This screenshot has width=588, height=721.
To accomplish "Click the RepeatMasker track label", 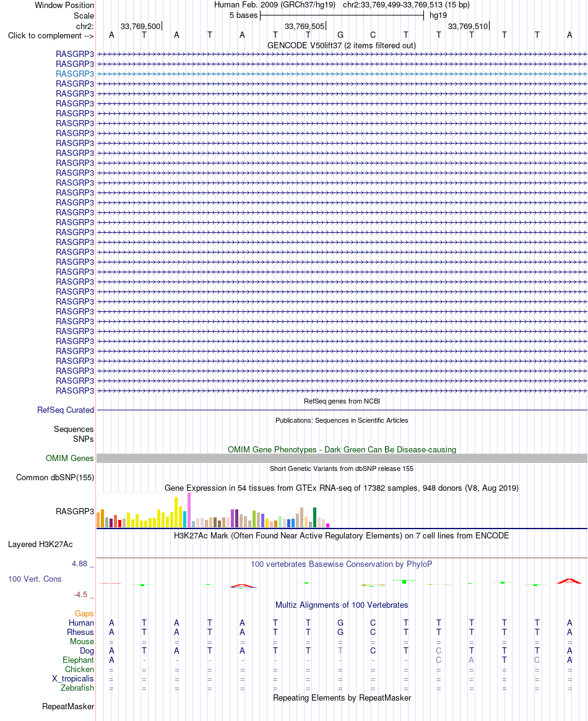I will 68,707.
